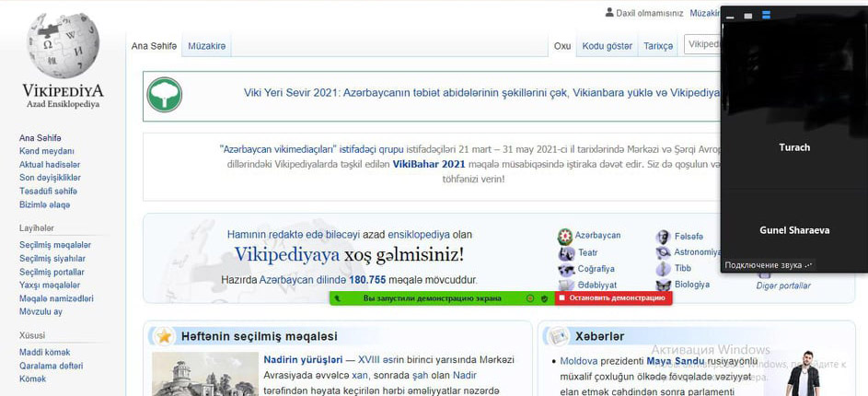Select Zoom panel gallery layout blue icon
The width and height of the screenshot is (868, 396).
click(x=766, y=16)
